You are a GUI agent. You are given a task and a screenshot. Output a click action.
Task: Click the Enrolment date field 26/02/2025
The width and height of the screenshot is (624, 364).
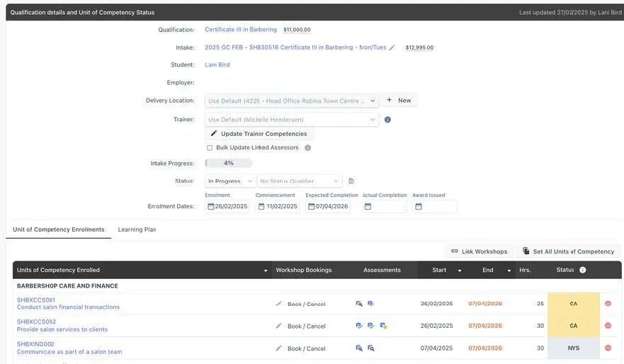point(227,207)
